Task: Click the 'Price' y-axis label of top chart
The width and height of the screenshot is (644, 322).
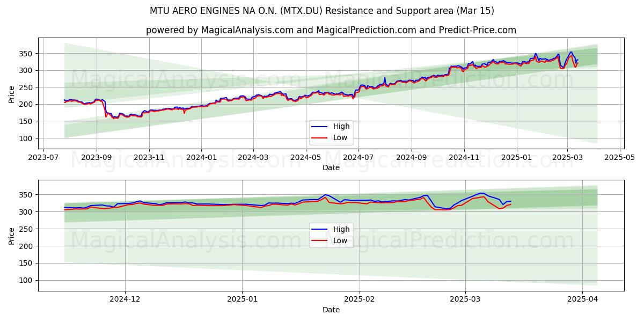Action: [x=12, y=94]
